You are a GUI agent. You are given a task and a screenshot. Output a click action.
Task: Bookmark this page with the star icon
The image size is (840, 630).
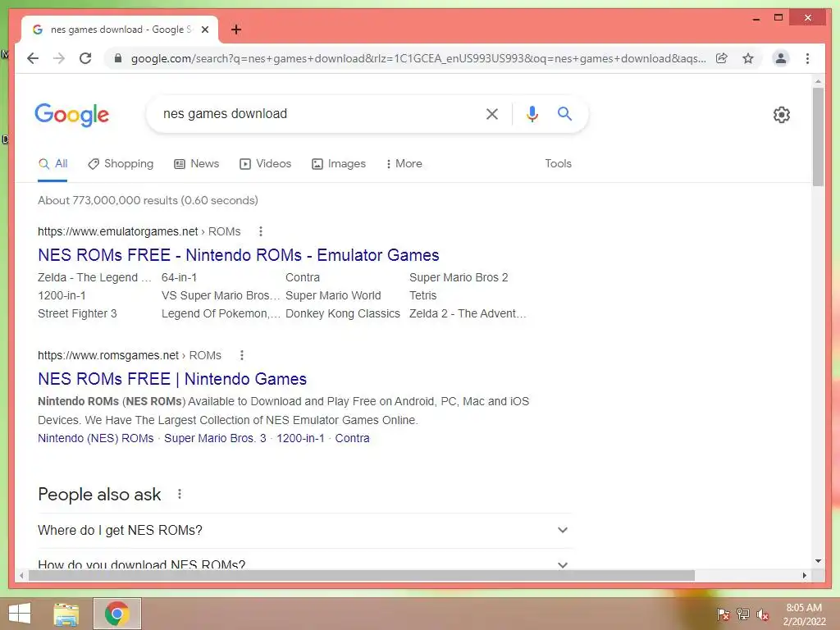(x=748, y=58)
